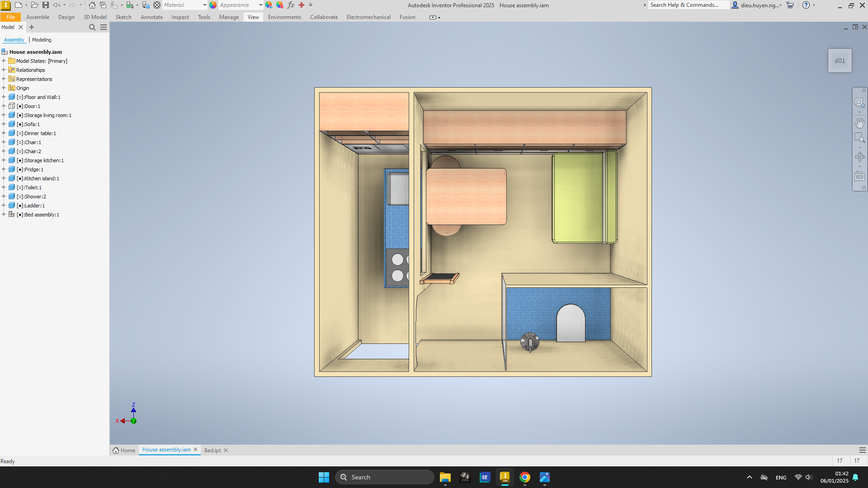Click the search magnifier in Model browser
The image size is (868, 488).
coord(92,27)
